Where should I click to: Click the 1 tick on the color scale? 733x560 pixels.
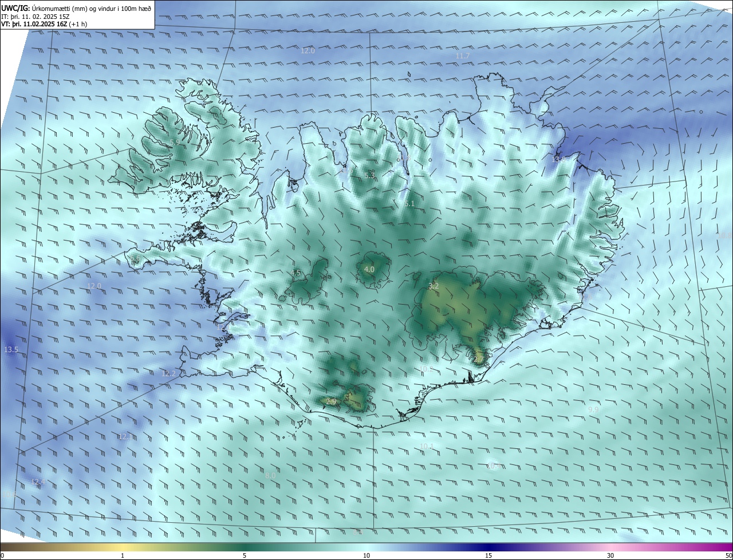123,555
